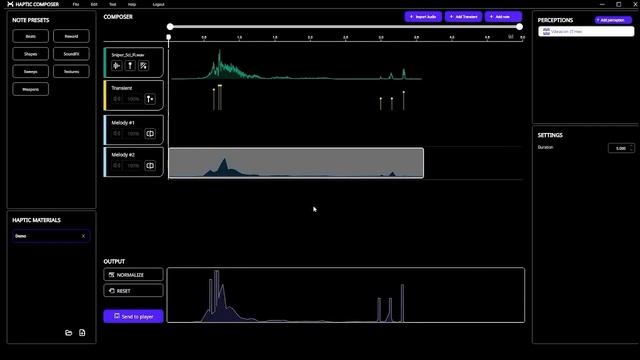640x360 pixels.
Task: Click inside the output waveform preview
Action: pos(346,295)
